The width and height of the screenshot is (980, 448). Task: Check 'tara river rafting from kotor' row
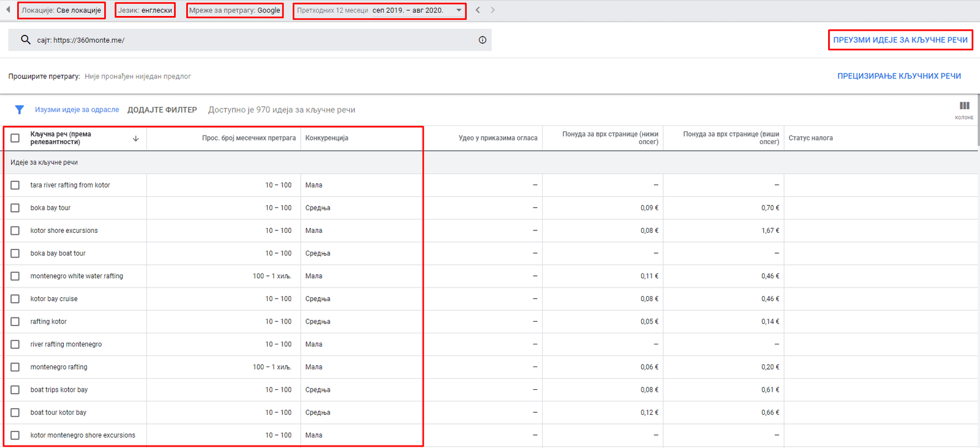[15, 185]
